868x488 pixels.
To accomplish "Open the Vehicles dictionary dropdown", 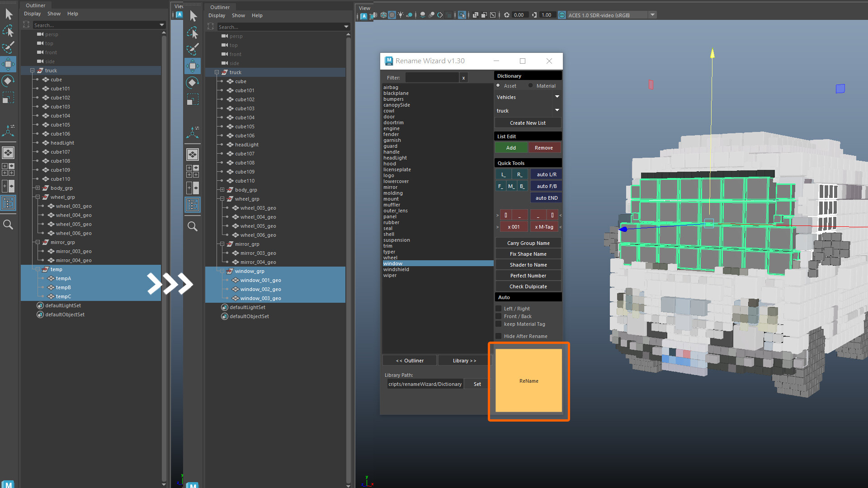I will pyautogui.click(x=557, y=97).
